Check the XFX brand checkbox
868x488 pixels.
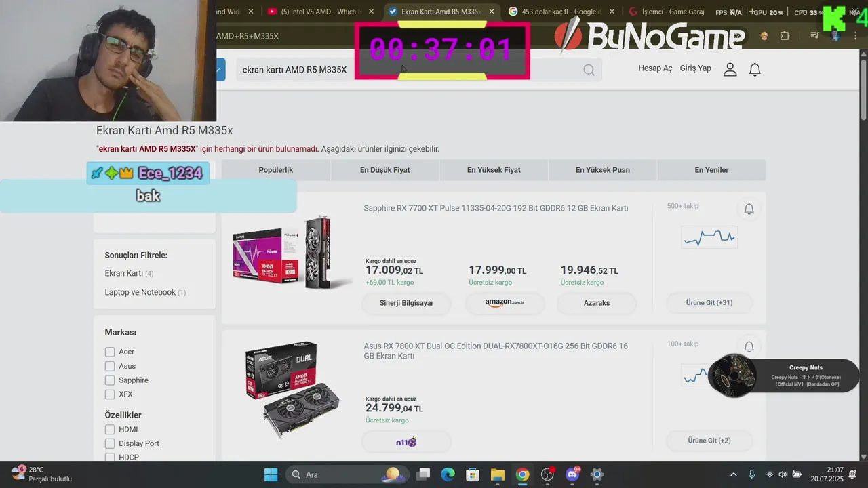110,394
